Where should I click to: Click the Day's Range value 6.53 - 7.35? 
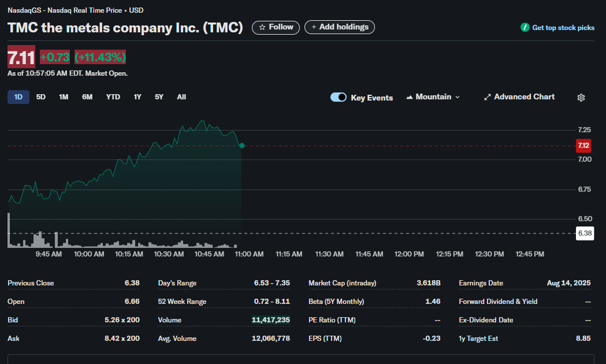272,283
